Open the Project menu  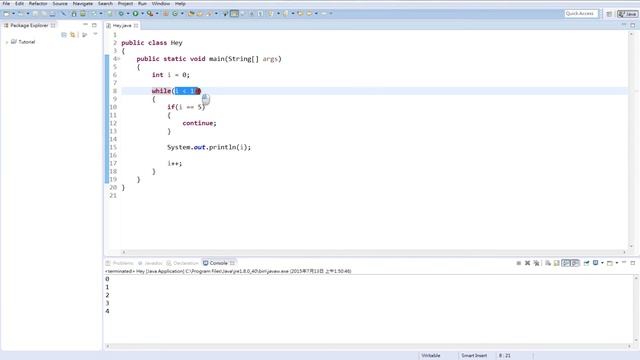coord(125,3)
